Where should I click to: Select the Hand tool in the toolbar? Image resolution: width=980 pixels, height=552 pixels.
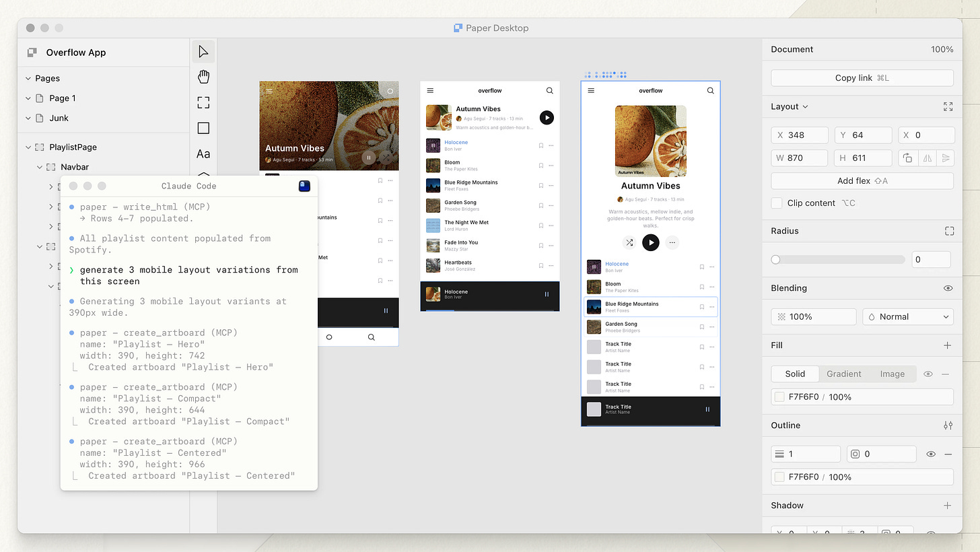[x=203, y=76]
